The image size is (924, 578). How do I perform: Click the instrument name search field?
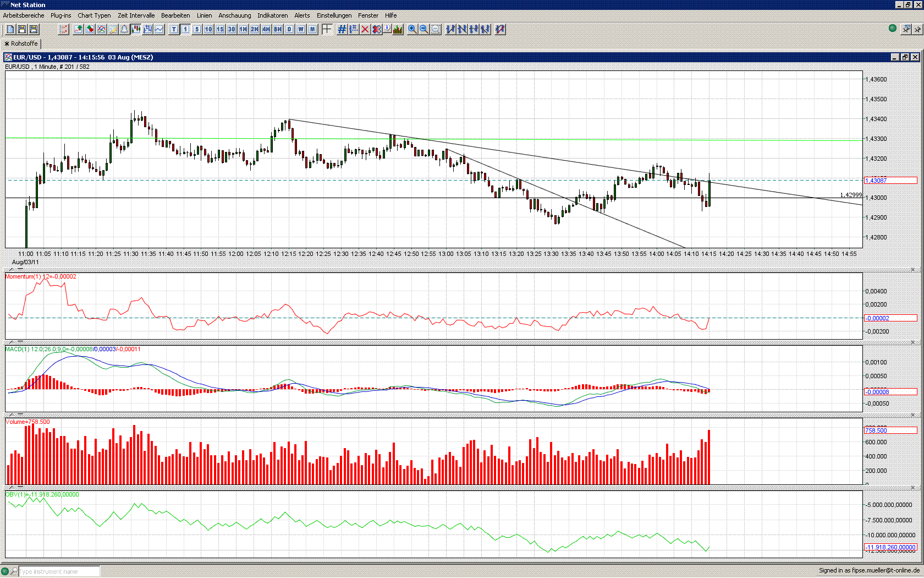point(59,571)
